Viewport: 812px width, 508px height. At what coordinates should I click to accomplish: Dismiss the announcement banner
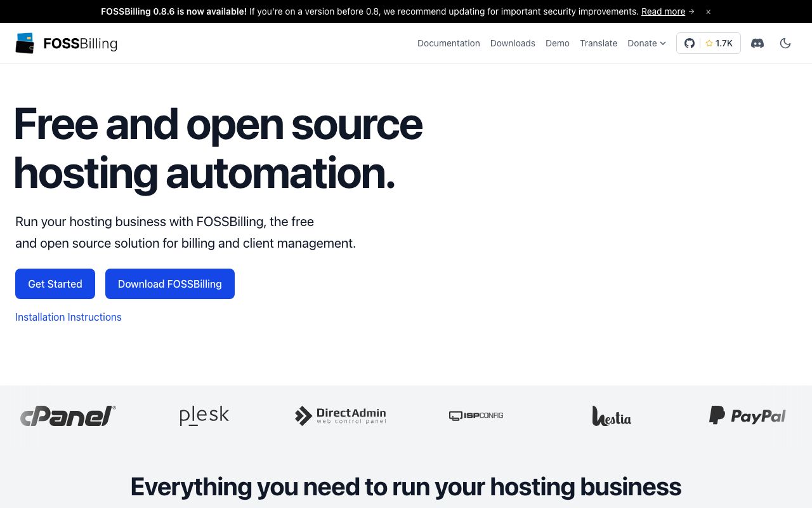coord(709,11)
